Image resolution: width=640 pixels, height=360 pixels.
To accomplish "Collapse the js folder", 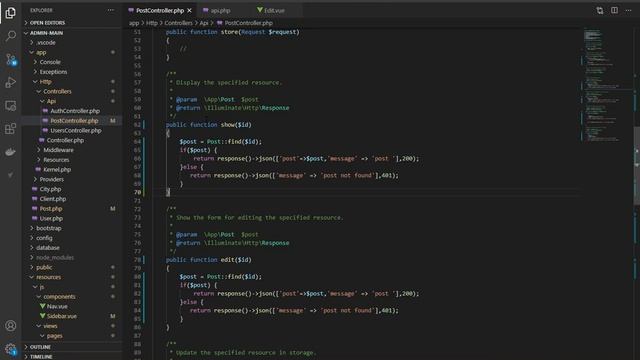I will pyautogui.click(x=42, y=287).
